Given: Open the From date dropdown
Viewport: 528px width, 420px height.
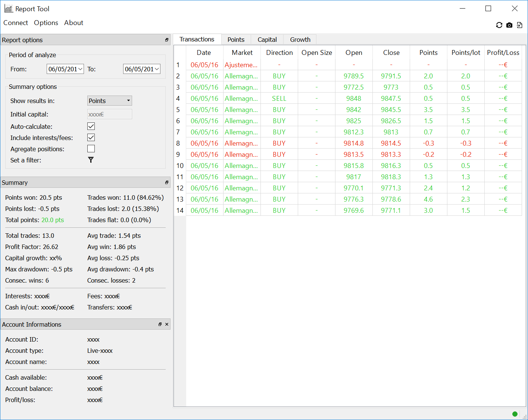Looking at the screenshot, I should coord(80,69).
